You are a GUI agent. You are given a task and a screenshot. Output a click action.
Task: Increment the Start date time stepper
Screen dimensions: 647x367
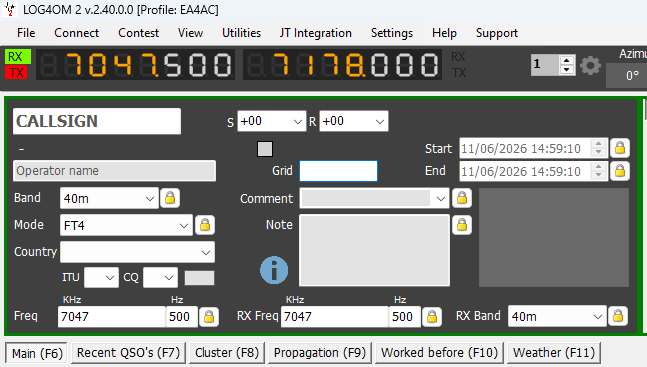(598, 144)
